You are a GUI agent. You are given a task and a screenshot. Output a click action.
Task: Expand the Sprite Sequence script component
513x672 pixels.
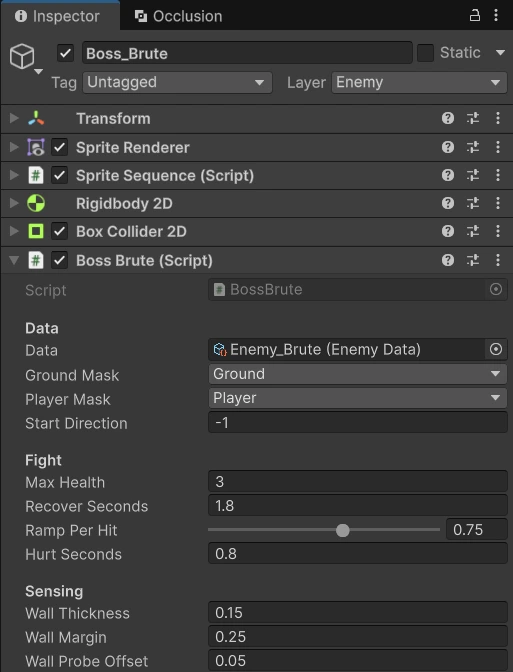pos(14,175)
